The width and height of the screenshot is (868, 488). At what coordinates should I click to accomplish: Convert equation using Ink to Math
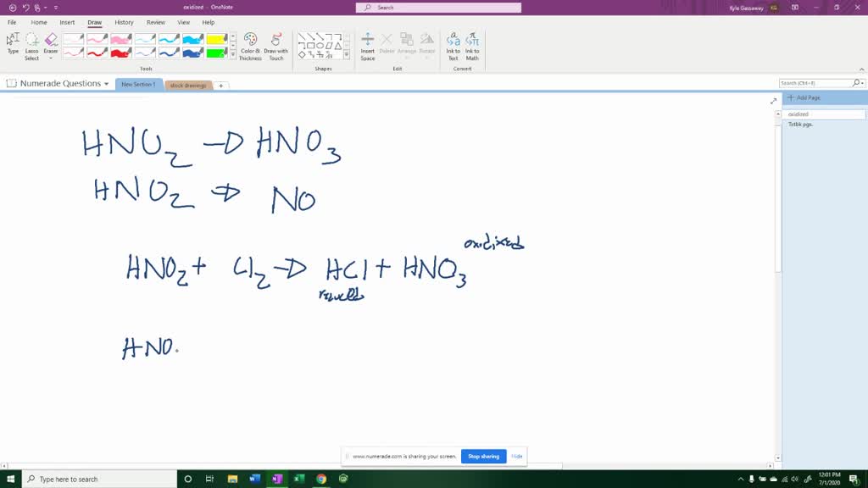(x=473, y=41)
